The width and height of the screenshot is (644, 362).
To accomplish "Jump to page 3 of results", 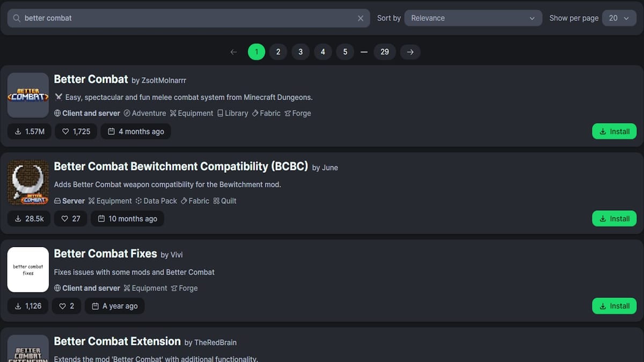I will 301,52.
